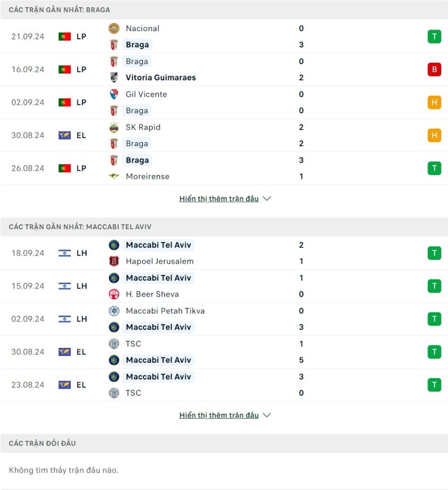Click green T badge for Nacional match

click(434, 36)
